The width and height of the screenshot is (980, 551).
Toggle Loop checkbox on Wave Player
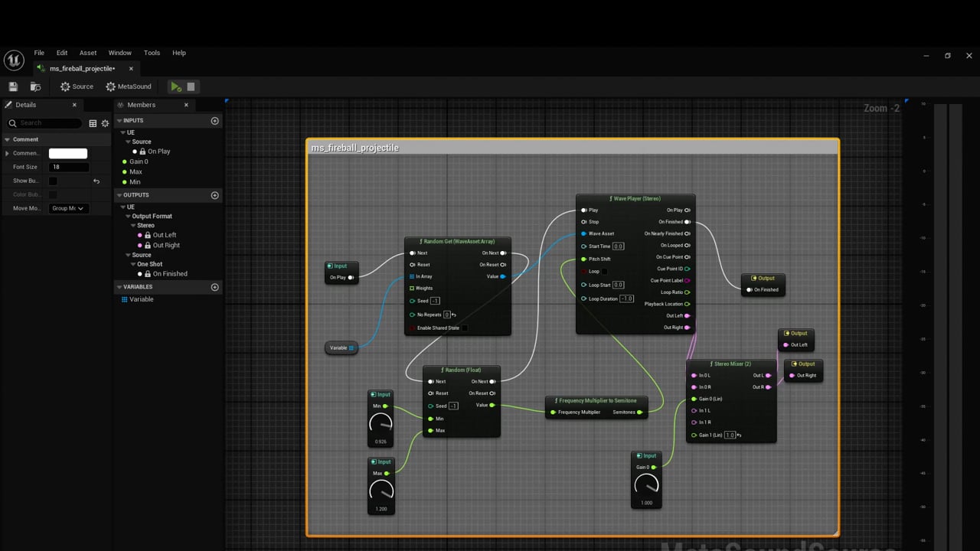tap(604, 272)
